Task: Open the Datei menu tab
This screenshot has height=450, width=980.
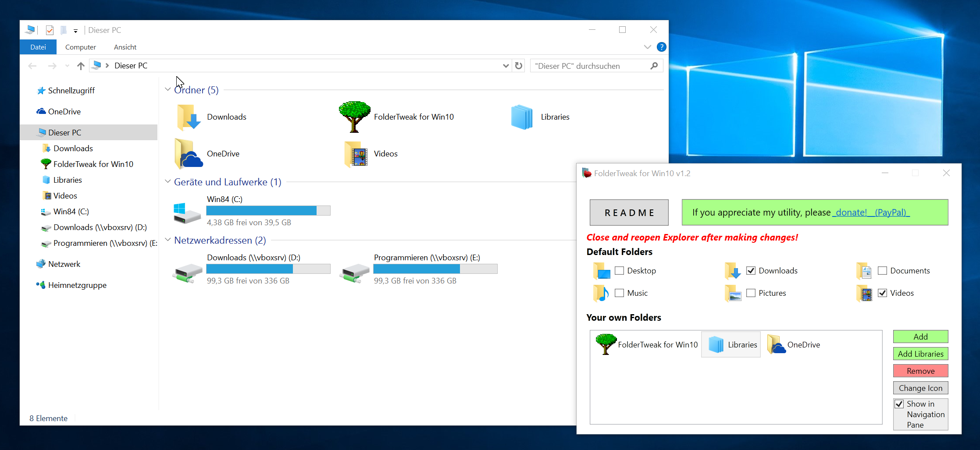Action: click(x=38, y=47)
